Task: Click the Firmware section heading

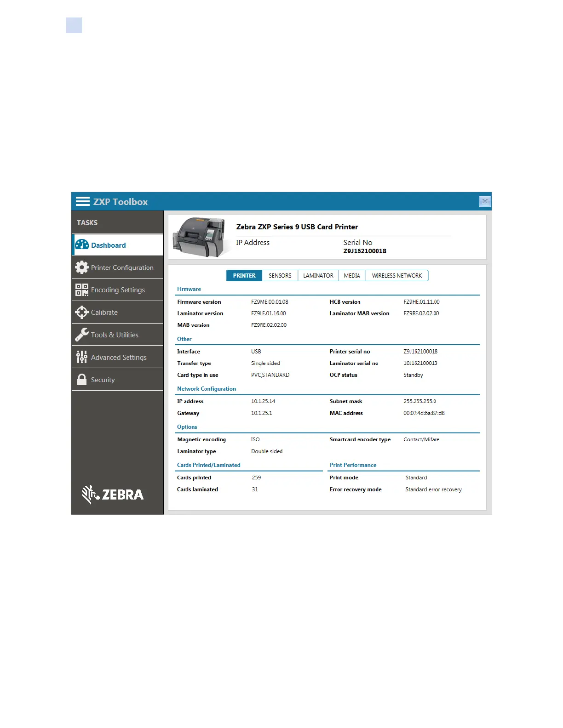Action: coord(189,289)
